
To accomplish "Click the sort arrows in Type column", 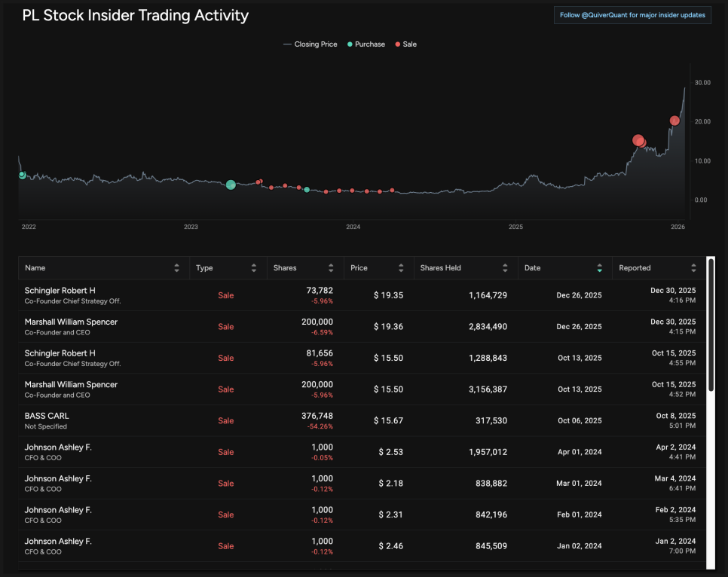I will (254, 268).
